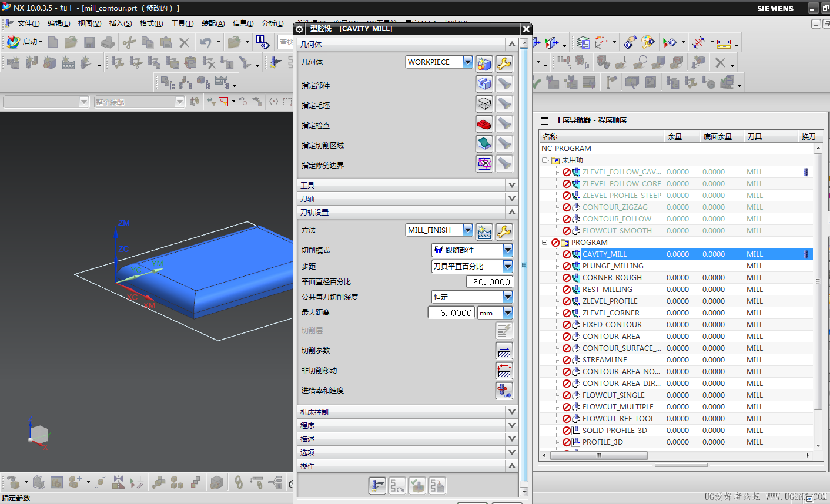The image size is (830, 504).
Task: Open the 格式(R) menu
Action: click(151, 23)
